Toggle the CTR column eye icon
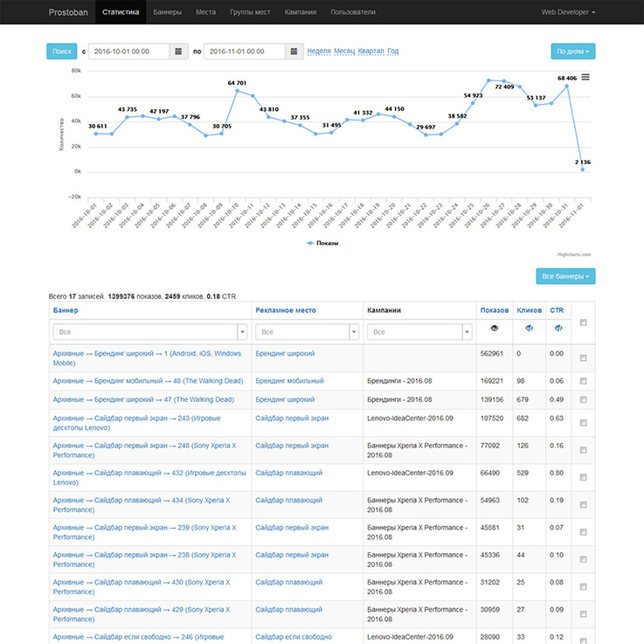Viewport: 644px width, 644px height. pyautogui.click(x=559, y=328)
